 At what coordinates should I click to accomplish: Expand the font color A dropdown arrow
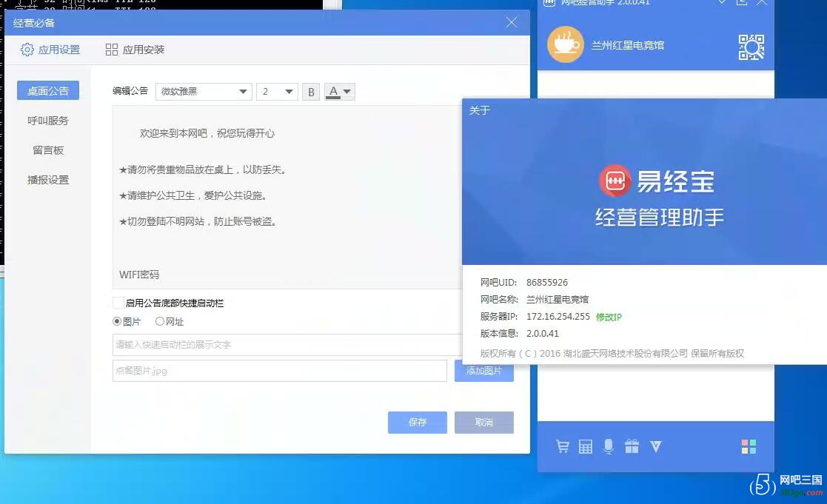(347, 92)
